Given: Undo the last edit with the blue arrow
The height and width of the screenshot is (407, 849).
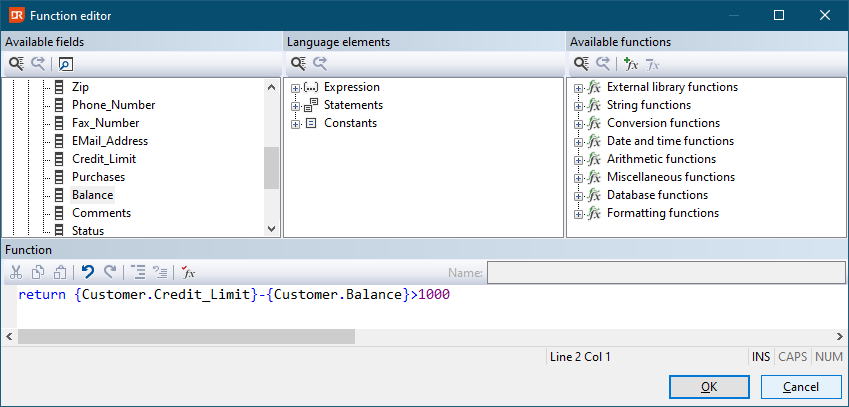Looking at the screenshot, I should [88, 272].
